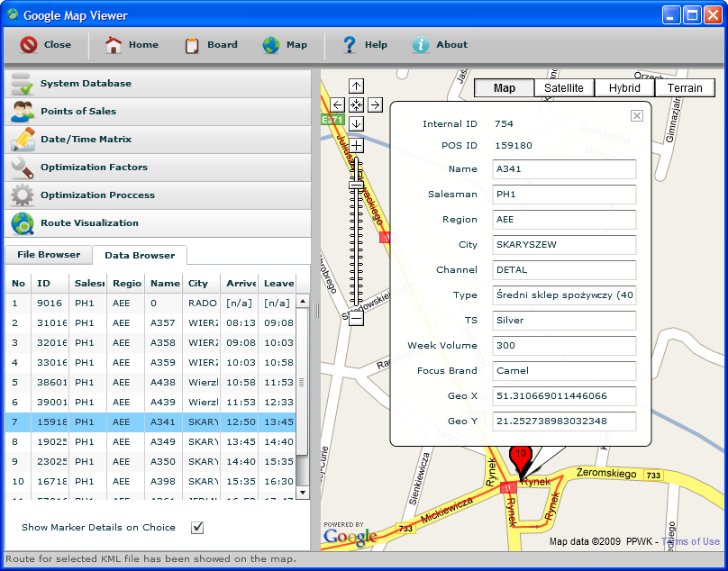Zoom out with the minus button

pos(356,318)
